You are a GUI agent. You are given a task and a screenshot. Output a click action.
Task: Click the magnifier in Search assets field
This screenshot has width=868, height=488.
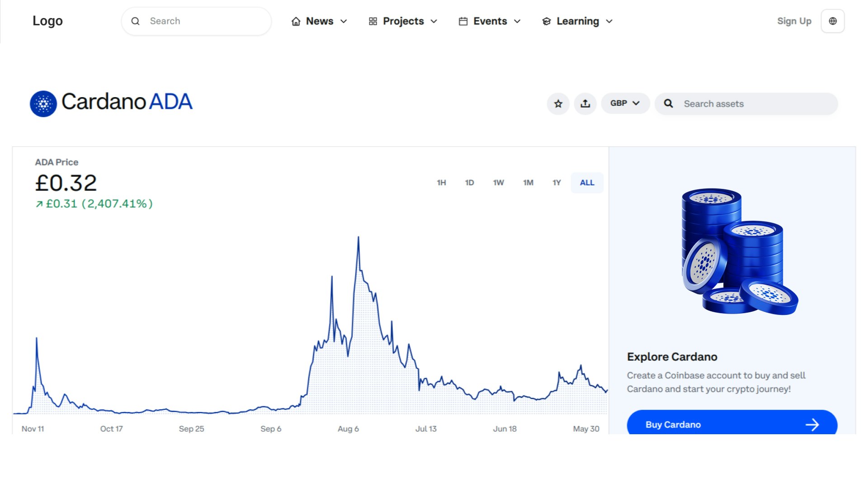tap(668, 103)
